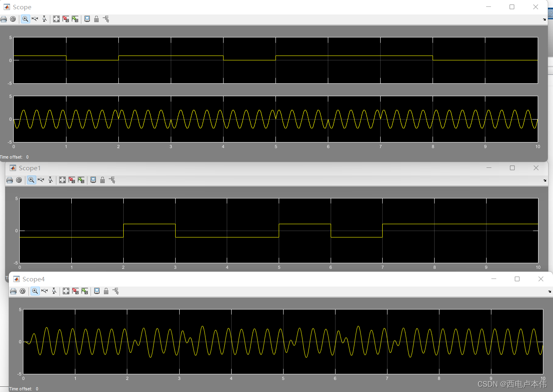
Task: Select Zoom Y-axis tool in Scope window
Action: 44,19
